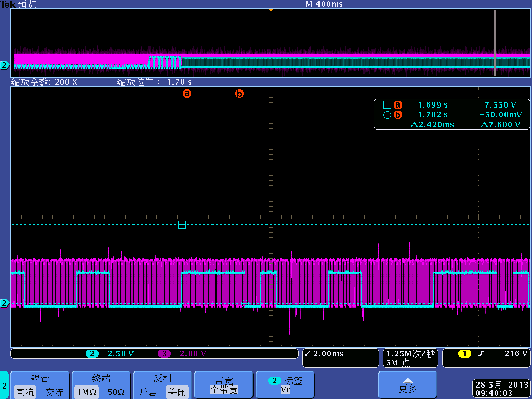
Task: Click the channel 2 side menu tab
Action: click(4, 385)
